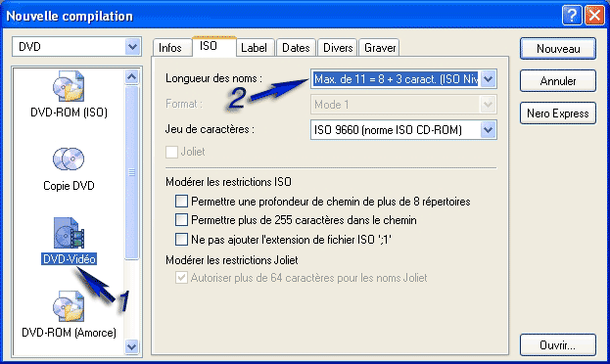This screenshot has height=364, width=610.
Task: Open the help question mark button
Action: click(x=572, y=16)
